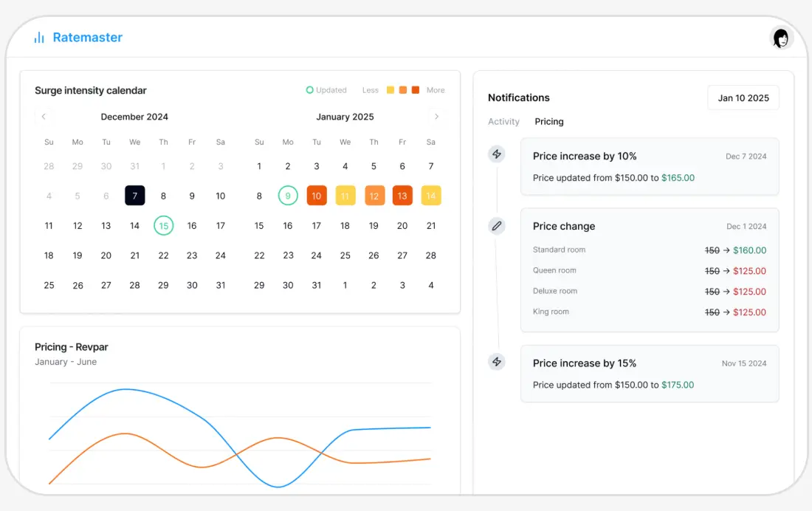Click the pencil icon on the Price change entry
The width and height of the screenshot is (812, 511).
click(x=497, y=226)
